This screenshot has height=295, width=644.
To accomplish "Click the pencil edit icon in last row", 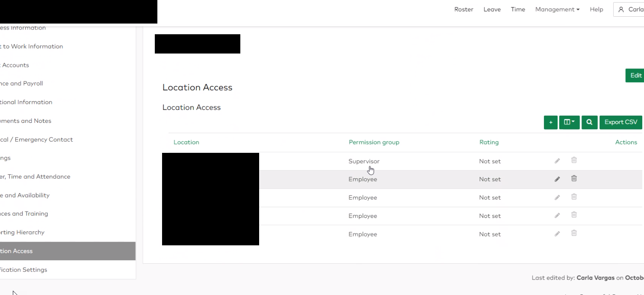I will tap(557, 234).
